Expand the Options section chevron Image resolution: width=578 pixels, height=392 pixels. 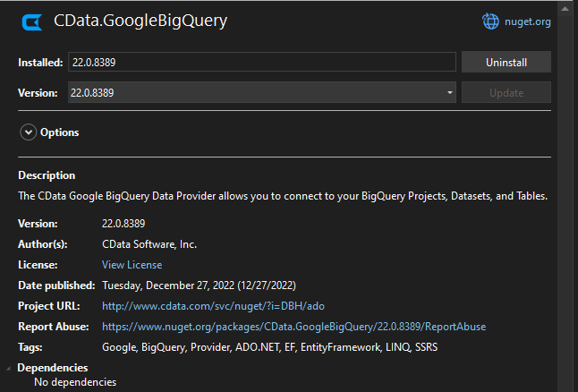[28, 132]
